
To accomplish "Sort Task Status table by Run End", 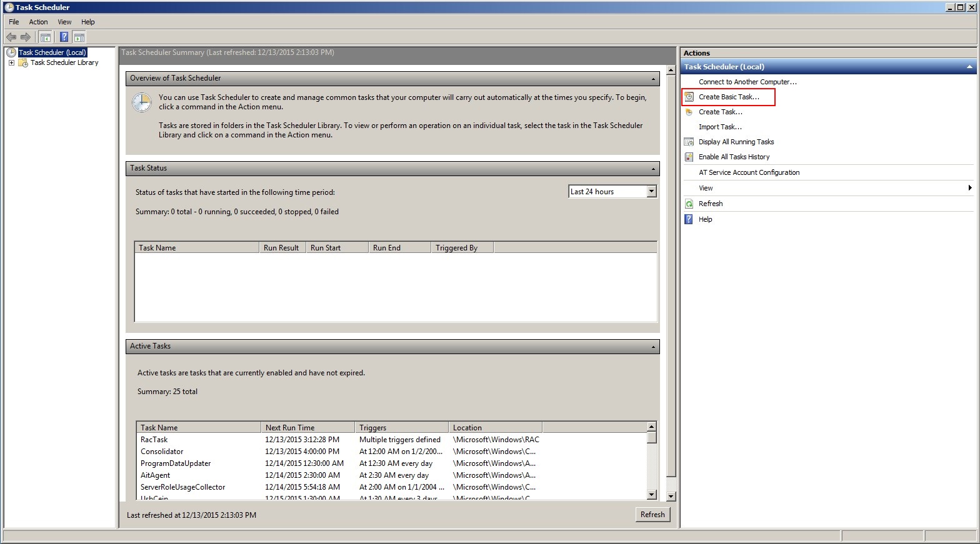I will tap(400, 248).
